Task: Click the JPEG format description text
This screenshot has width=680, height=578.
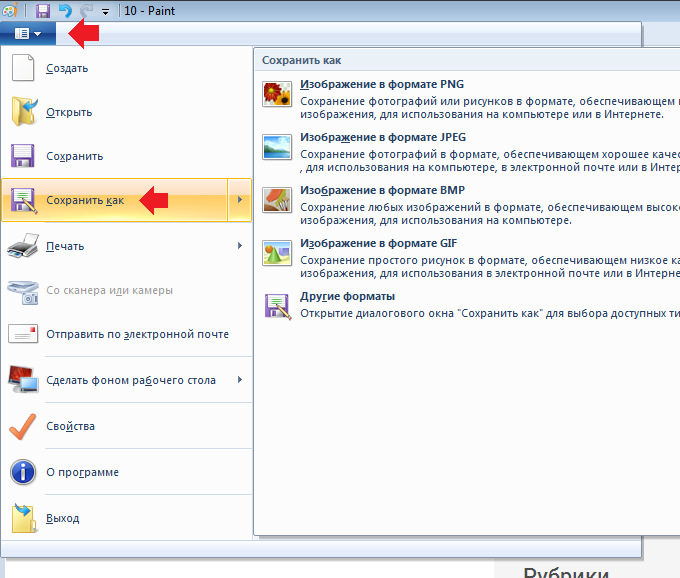Action: point(490,161)
